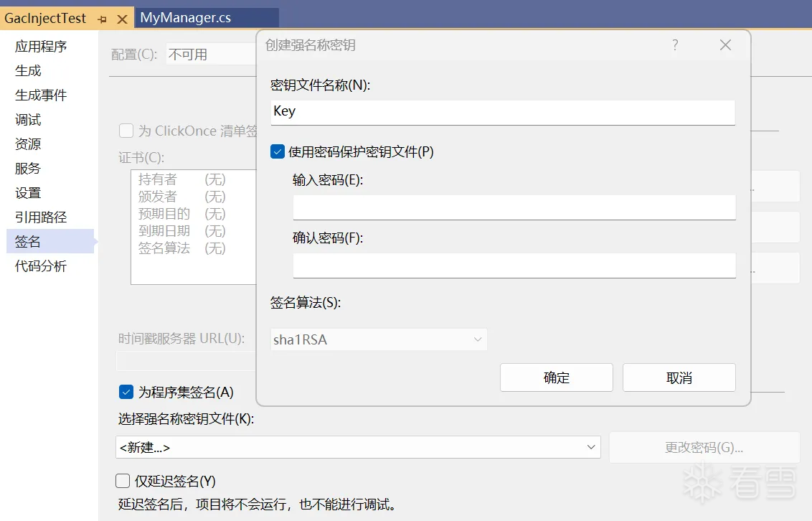Uncheck 使用密码保护密钥文件
This screenshot has width=812, height=521.
(x=277, y=151)
